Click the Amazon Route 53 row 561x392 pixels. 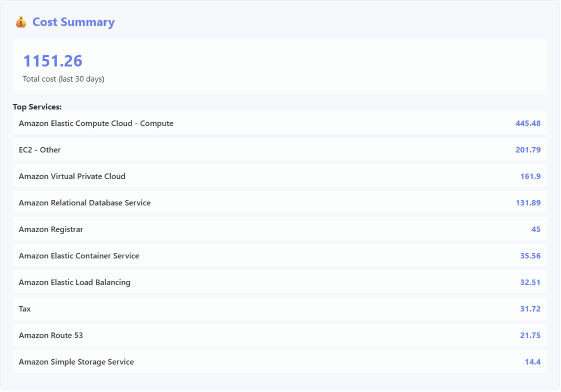pos(51,335)
